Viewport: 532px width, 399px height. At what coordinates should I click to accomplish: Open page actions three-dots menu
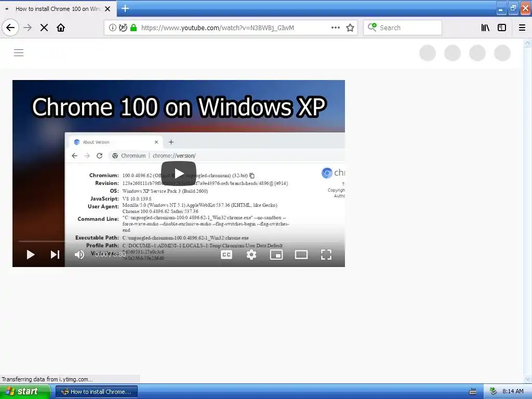[x=336, y=28]
